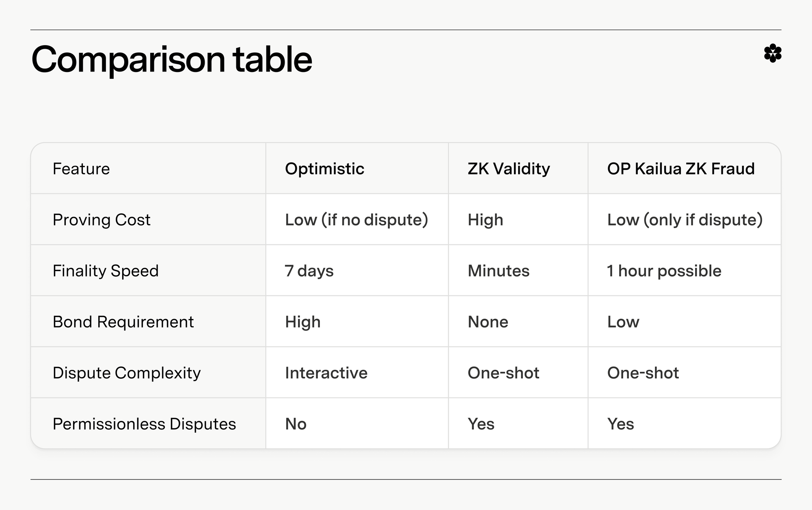Click the Optimistic column header

click(324, 169)
